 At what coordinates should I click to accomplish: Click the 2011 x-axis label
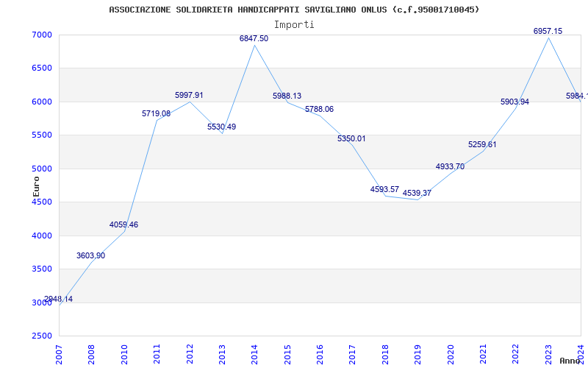[x=157, y=354]
